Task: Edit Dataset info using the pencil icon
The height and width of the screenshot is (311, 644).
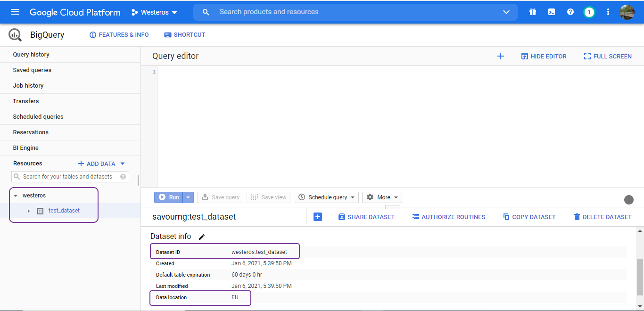Action: tap(202, 237)
